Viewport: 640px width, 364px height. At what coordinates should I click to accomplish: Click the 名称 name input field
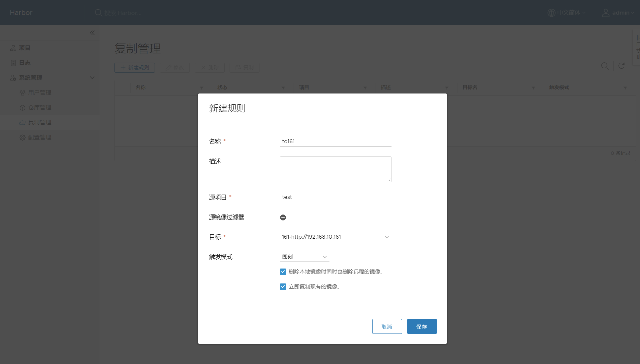pos(335,142)
